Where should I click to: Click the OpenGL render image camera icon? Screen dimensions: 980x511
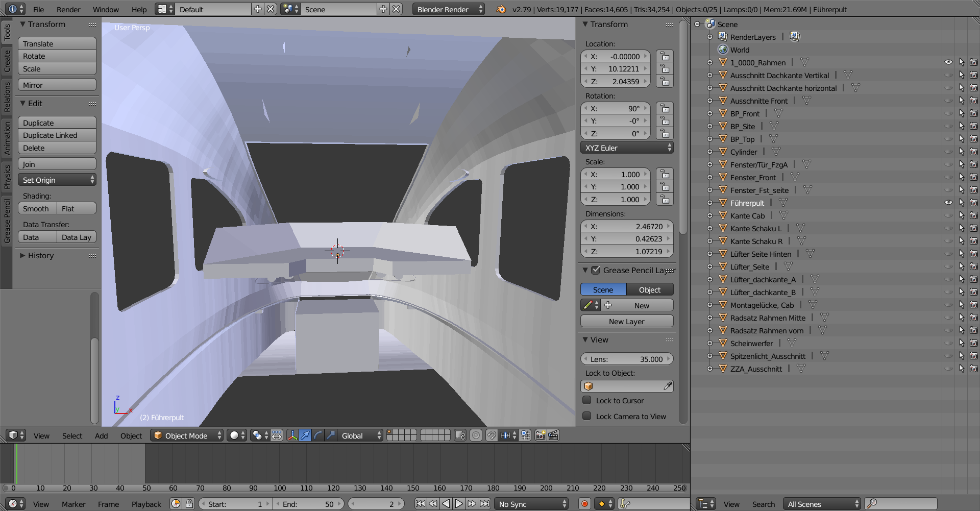540,435
